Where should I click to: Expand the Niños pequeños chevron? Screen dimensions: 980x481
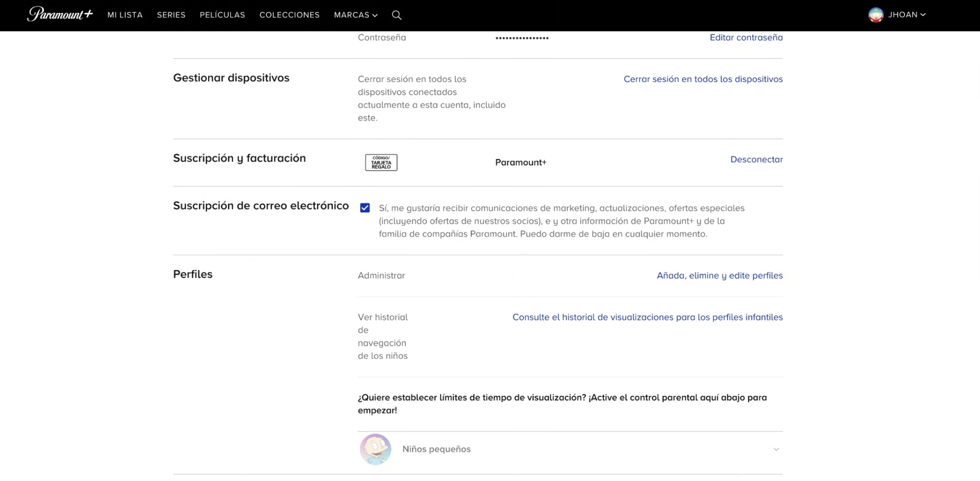click(x=776, y=449)
